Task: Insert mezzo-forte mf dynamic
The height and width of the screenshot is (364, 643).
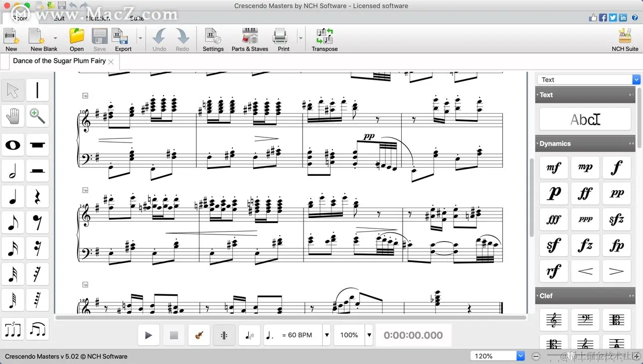Action: (x=554, y=168)
